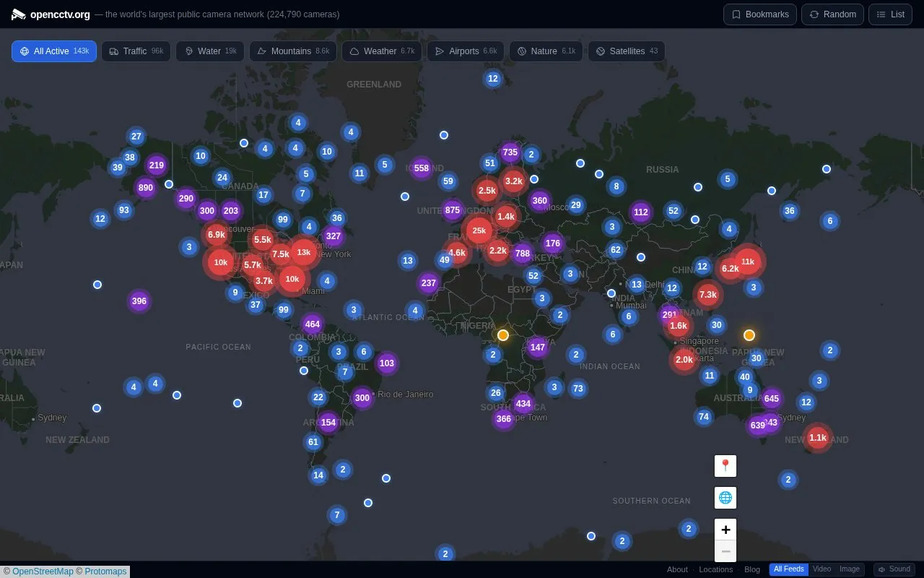Filter cameras by Water
Screen dimensions: 924x578
210,51
